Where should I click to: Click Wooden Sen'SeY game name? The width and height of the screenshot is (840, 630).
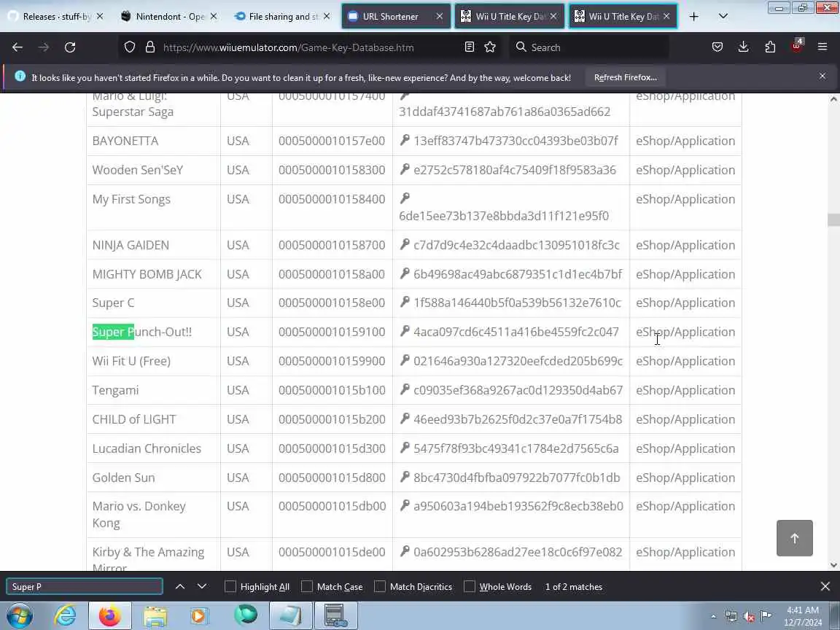coord(138,170)
